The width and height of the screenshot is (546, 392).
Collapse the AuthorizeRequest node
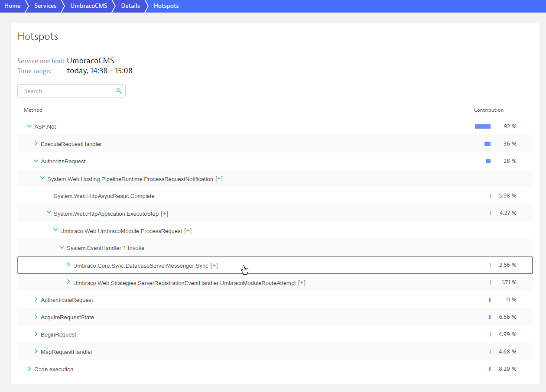36,161
